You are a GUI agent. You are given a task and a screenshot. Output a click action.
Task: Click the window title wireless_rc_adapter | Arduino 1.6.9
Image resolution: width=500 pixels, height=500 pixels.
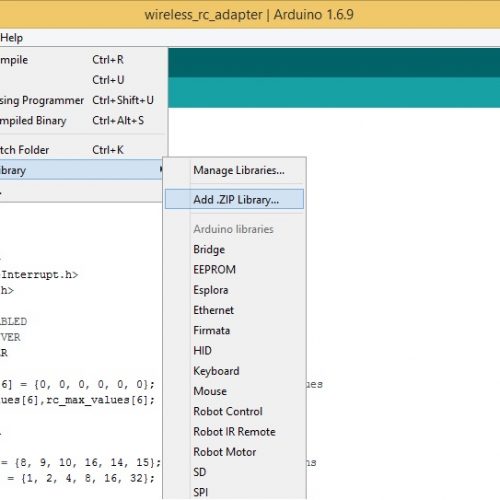(249, 15)
